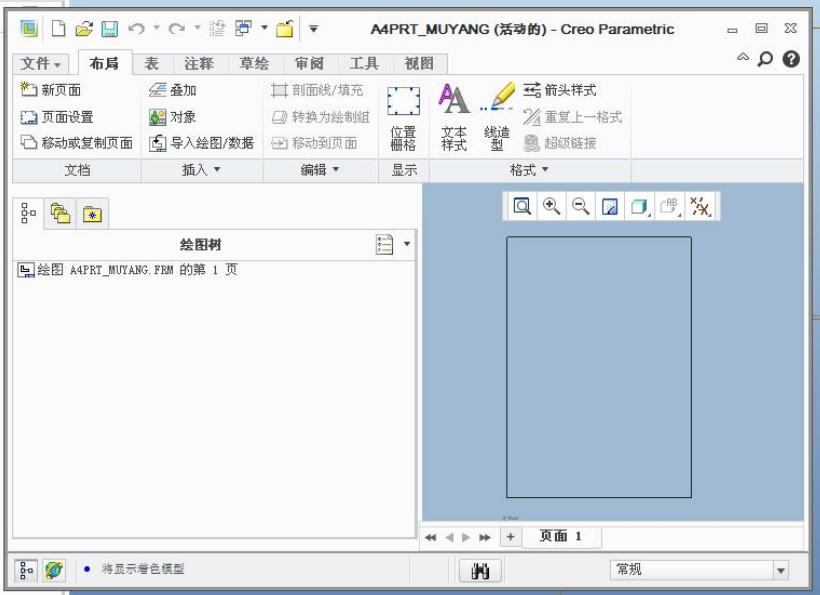
Task: Click the 叠加 overlay button
Action: tap(173, 90)
